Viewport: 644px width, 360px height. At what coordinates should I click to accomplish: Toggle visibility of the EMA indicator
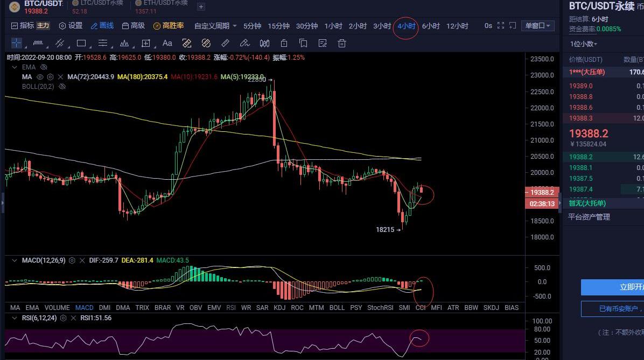tap(44, 67)
